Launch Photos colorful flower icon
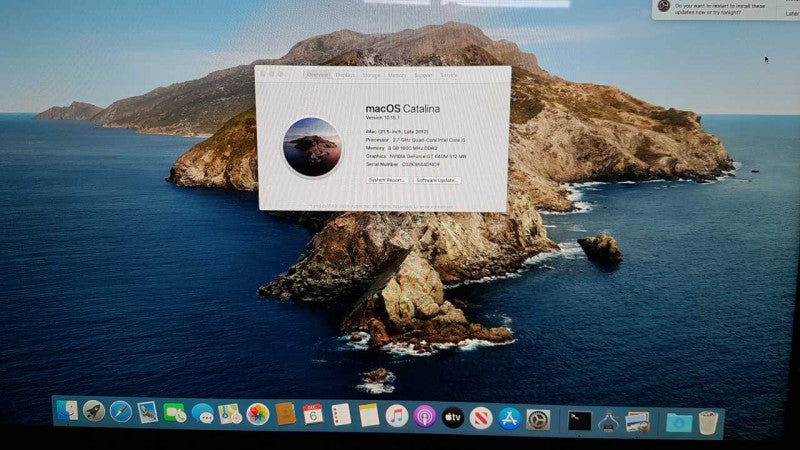The image size is (800, 450). tap(258, 414)
